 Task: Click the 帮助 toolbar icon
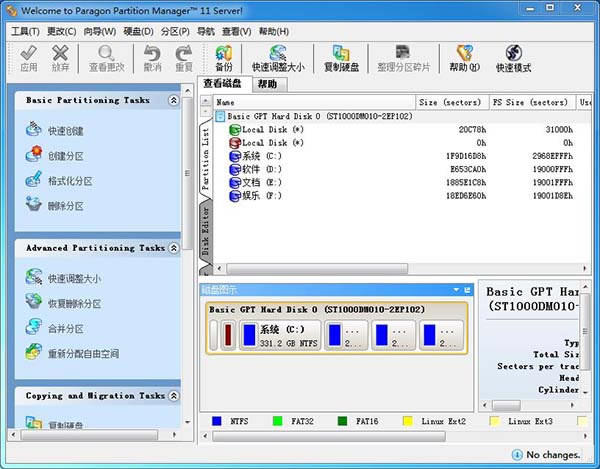(464, 58)
